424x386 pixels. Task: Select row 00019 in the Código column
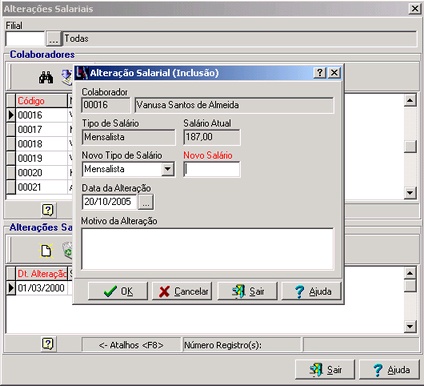[42, 158]
